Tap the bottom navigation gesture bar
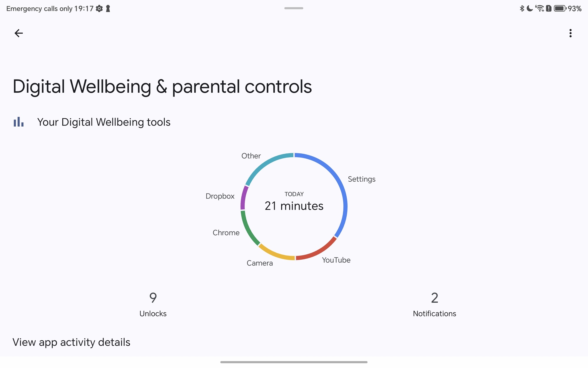Image resolution: width=588 pixels, height=368 pixels. 294,362
